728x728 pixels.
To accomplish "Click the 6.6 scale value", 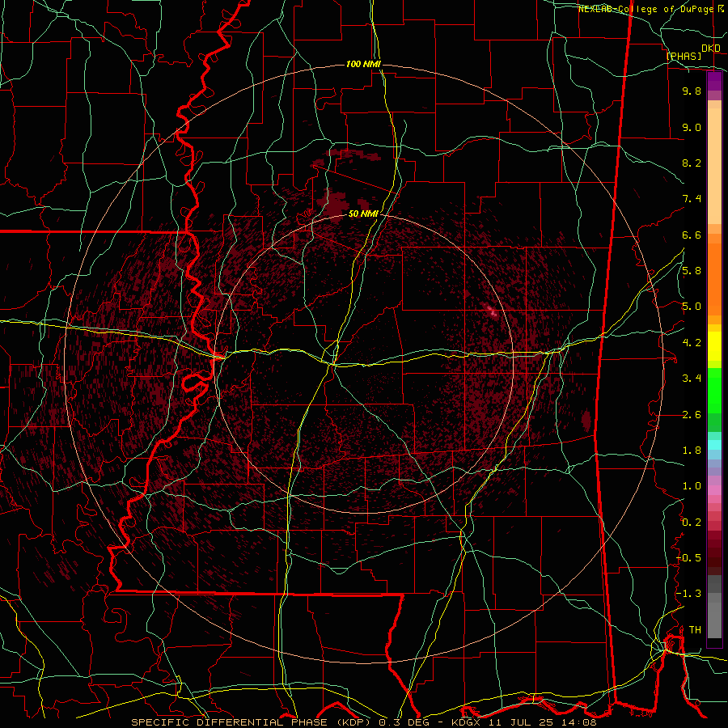I will pos(692,235).
